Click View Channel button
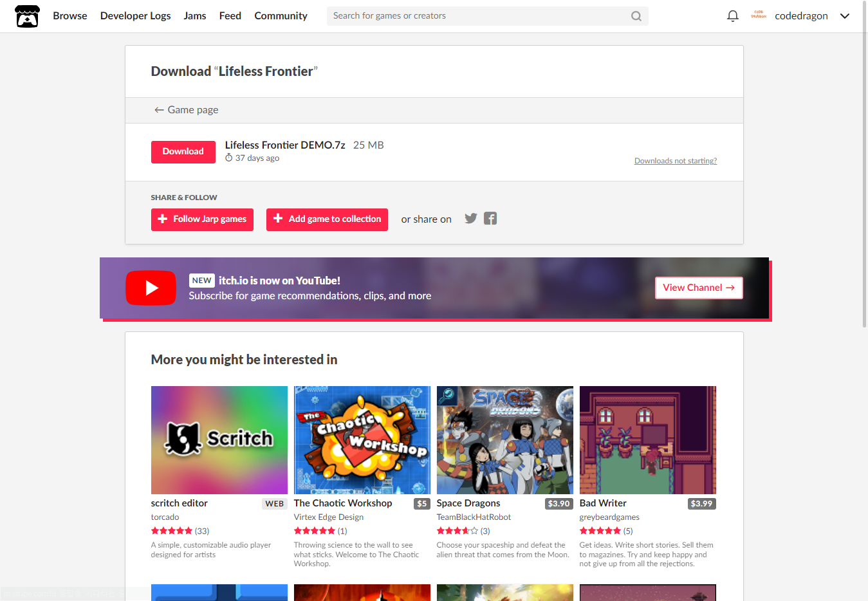This screenshot has width=868, height=601. click(699, 288)
